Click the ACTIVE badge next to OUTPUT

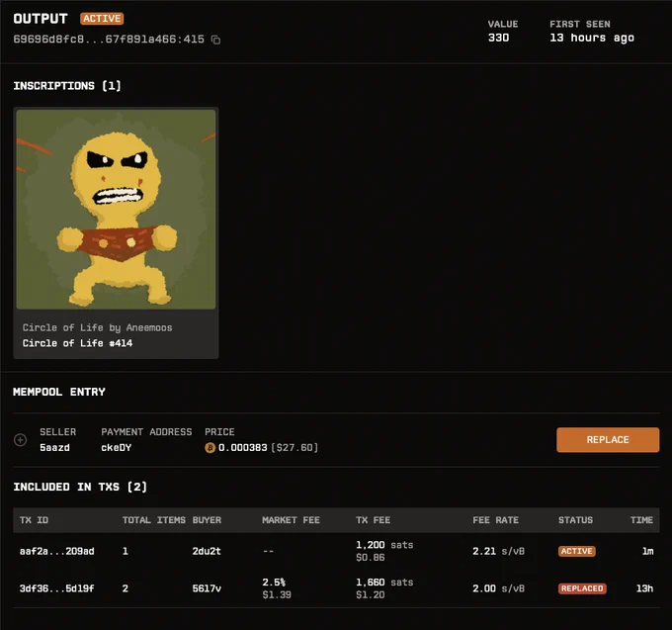pos(102,19)
